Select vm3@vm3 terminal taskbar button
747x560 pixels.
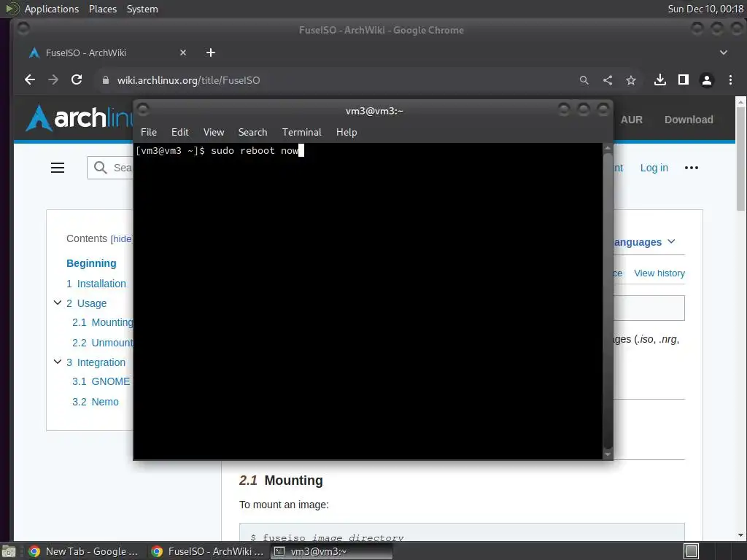click(x=332, y=551)
